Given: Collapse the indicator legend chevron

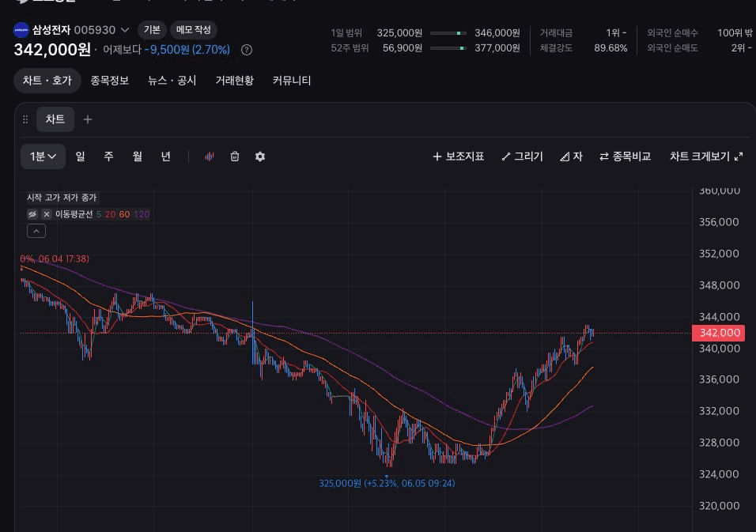Looking at the screenshot, I should 36,232.
